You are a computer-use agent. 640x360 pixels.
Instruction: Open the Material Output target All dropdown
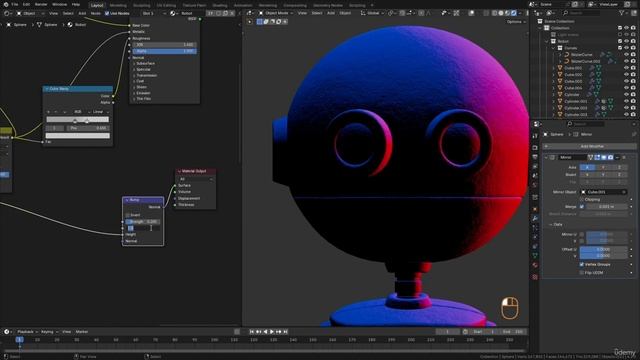(x=196, y=179)
